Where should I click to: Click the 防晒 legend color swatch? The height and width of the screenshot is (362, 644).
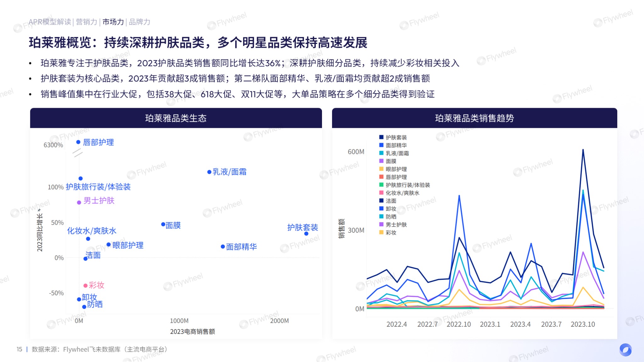(x=381, y=217)
